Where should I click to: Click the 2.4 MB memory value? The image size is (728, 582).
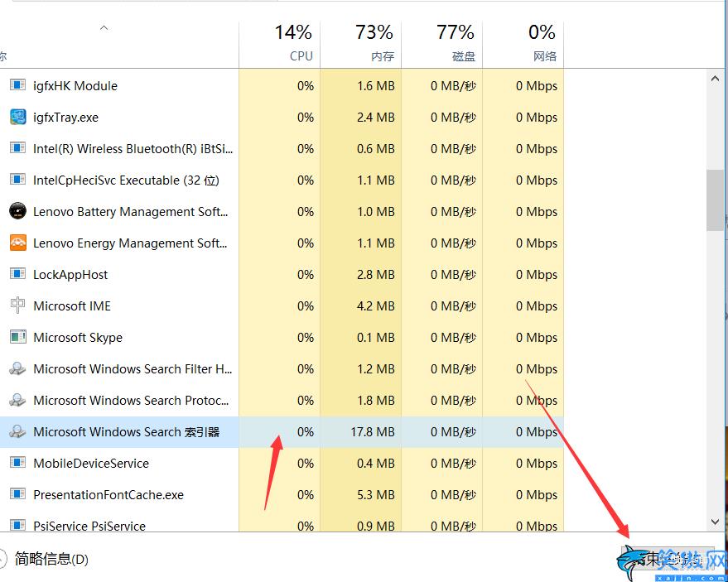[376, 118]
